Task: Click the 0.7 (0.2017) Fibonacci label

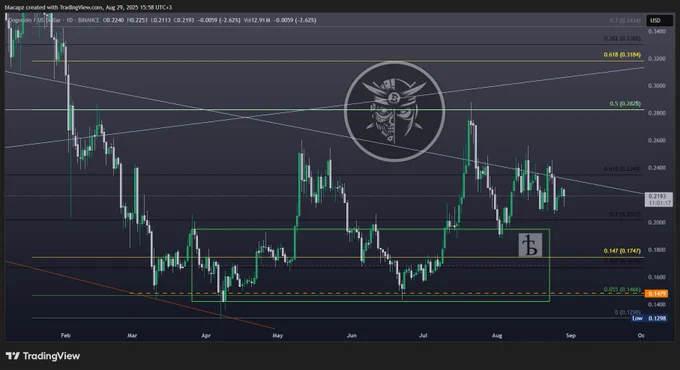Action: point(625,214)
